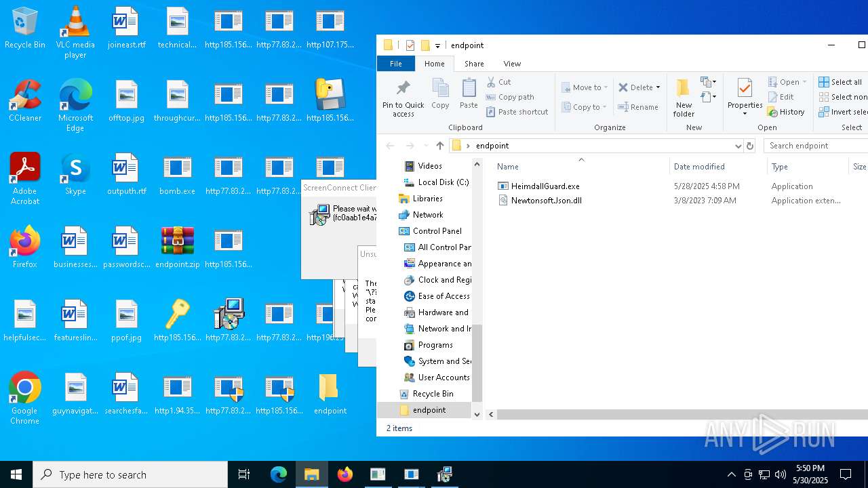Open the Move to dropdown
This screenshot has height=488, width=868.
pyautogui.click(x=584, y=87)
